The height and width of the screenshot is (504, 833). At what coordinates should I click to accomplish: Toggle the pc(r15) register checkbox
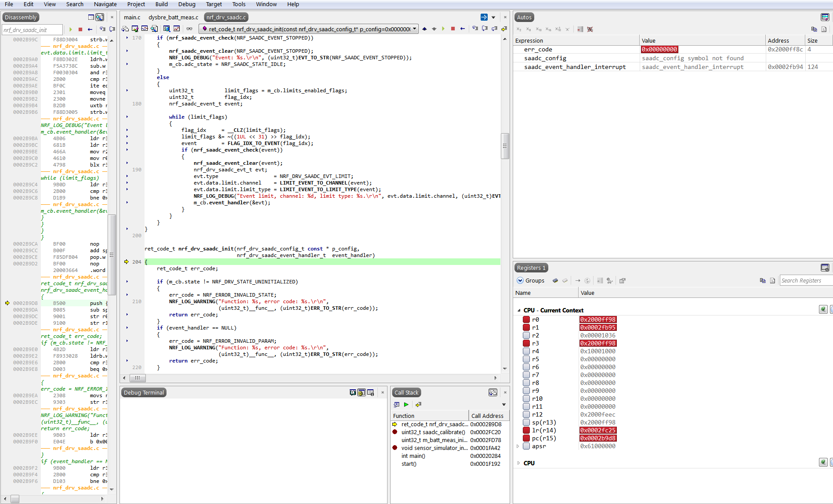(x=526, y=438)
